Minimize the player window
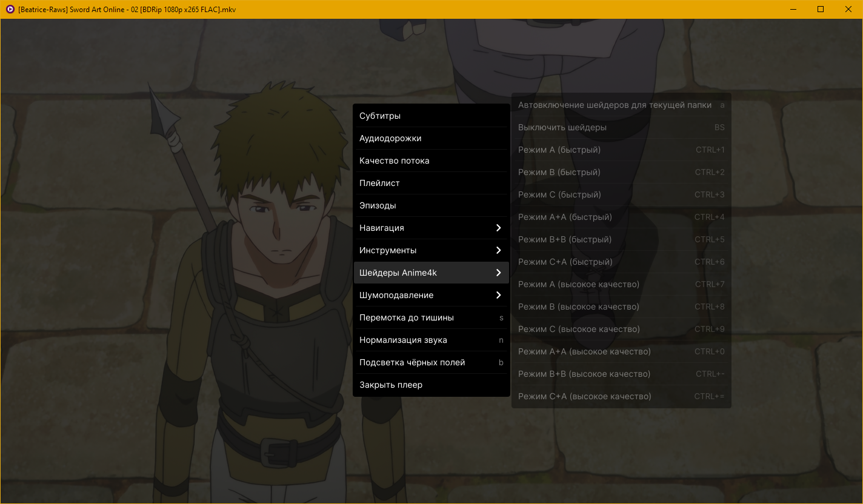This screenshot has width=863, height=504. (x=793, y=9)
